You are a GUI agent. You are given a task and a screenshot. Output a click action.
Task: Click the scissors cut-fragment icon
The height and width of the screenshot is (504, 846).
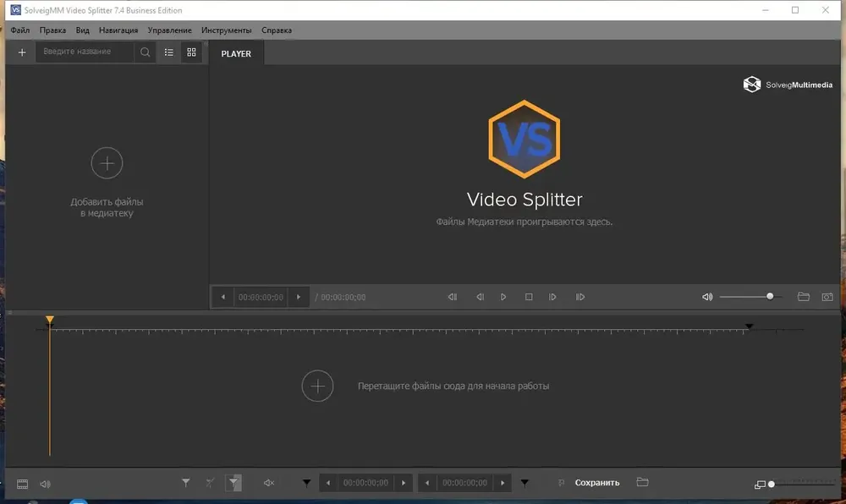(x=210, y=483)
